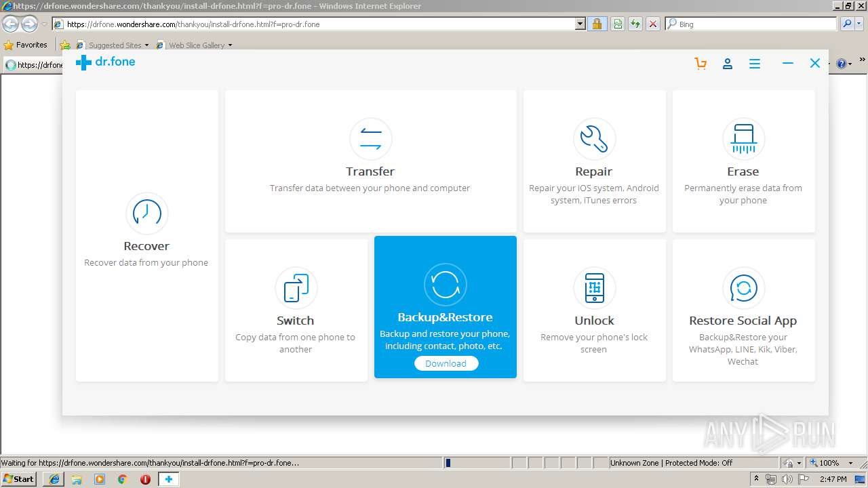Expand the search provider dropdown arrow
The image size is (868, 488).
[x=860, y=24]
